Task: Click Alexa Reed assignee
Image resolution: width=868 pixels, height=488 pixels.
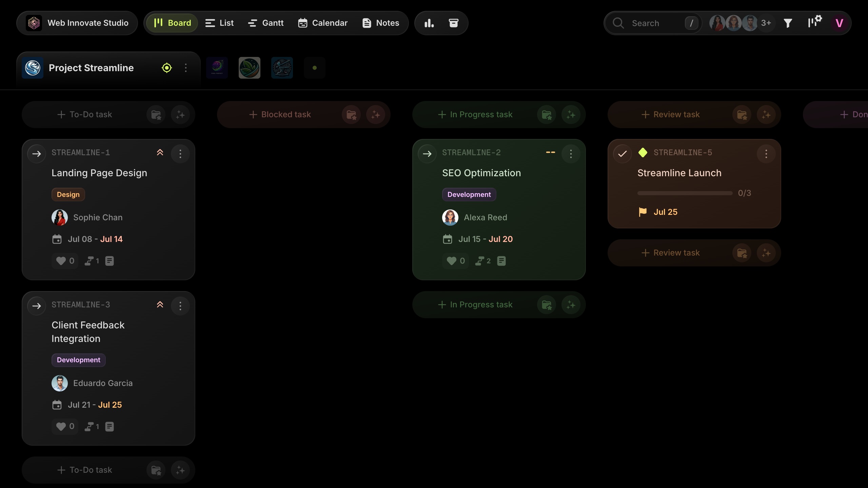Action: 475,218
